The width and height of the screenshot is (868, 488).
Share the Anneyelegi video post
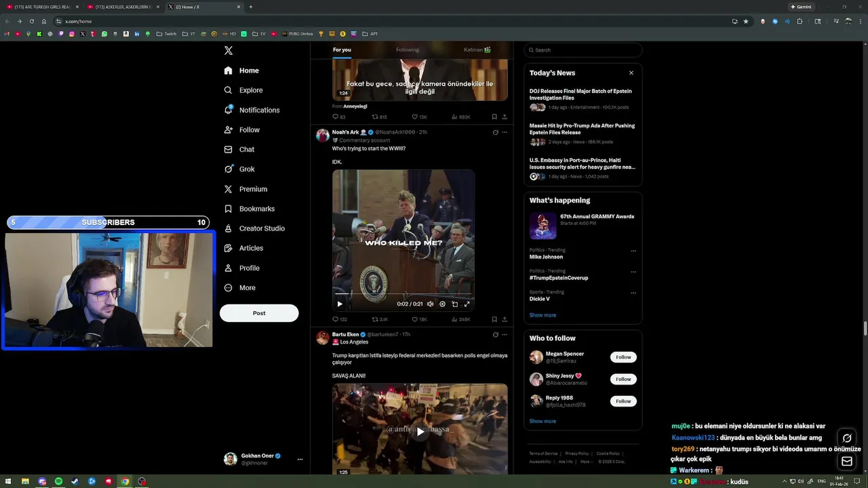505,117
